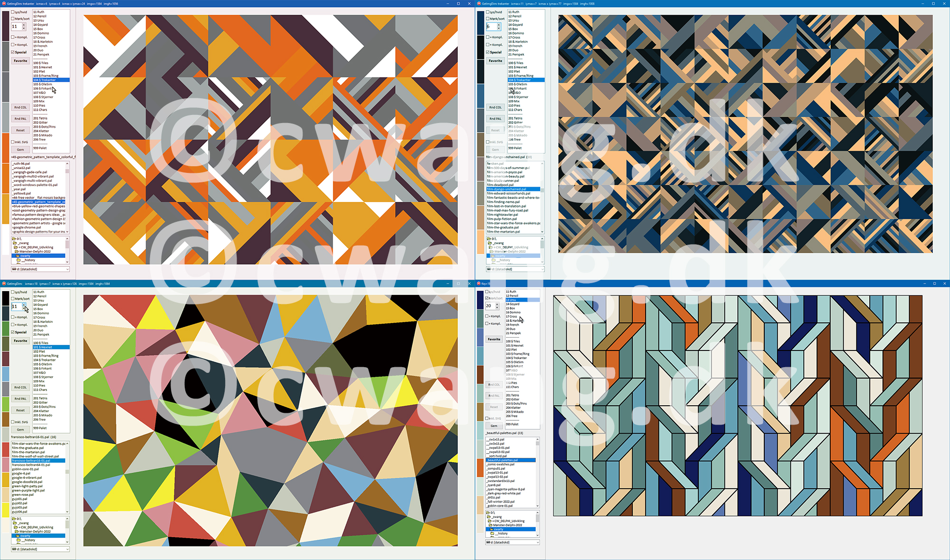Click __history folder icon in the orange-pattern window
Screen dimensions: 950x560
point(19,260)
